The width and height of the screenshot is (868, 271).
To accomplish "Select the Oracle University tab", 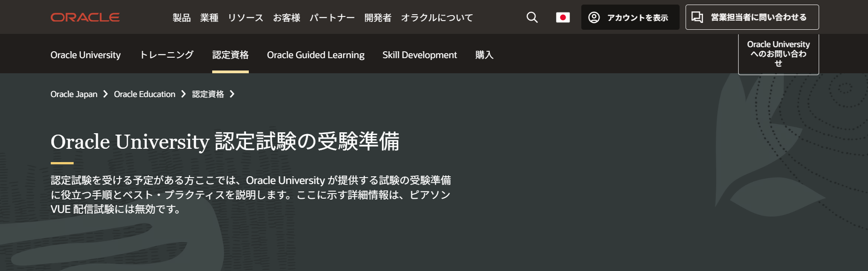I will pos(86,55).
